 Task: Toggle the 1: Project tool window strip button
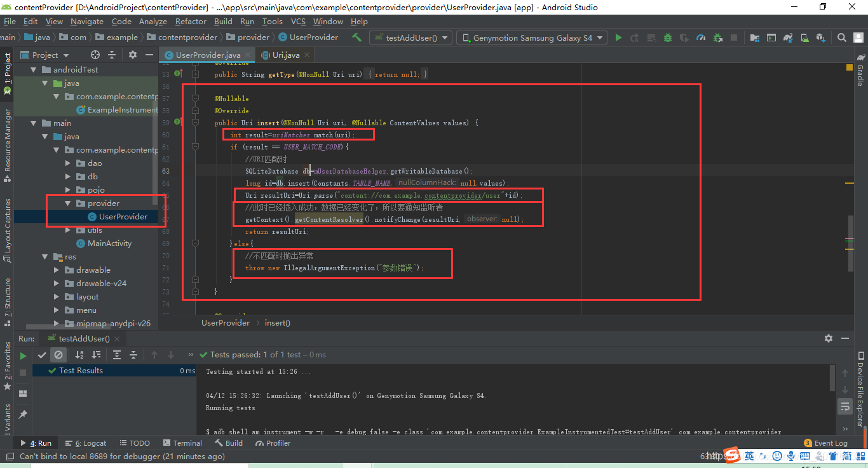[x=8, y=73]
